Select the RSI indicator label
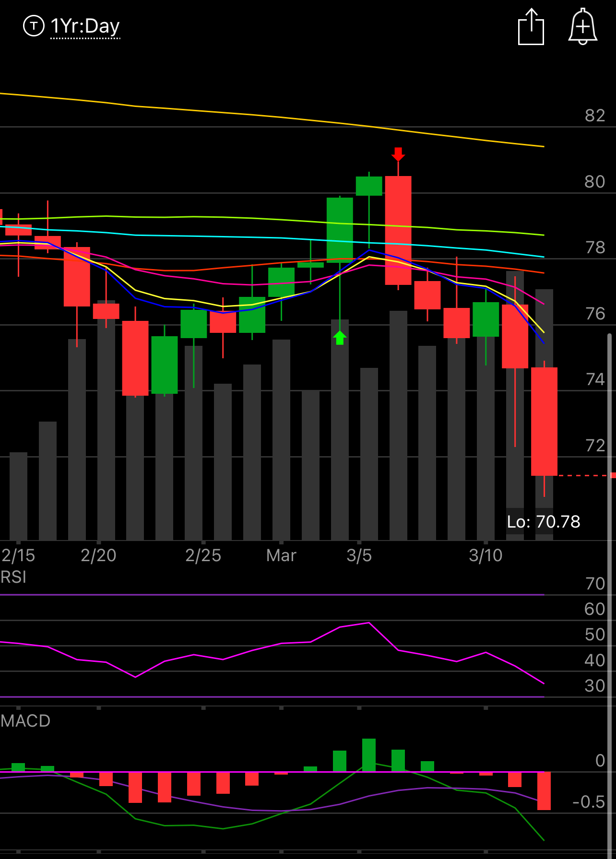Viewport: 616px width, 859px height. point(13,577)
